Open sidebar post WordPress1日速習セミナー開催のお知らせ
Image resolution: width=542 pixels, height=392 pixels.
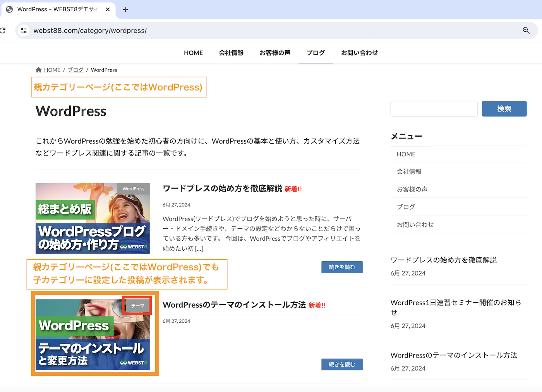456,307
